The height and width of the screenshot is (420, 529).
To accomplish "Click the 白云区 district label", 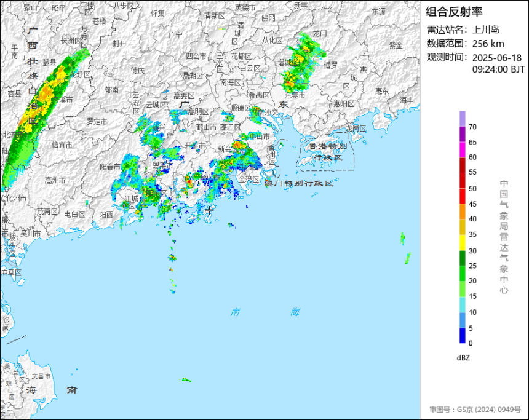I will 250,68.
